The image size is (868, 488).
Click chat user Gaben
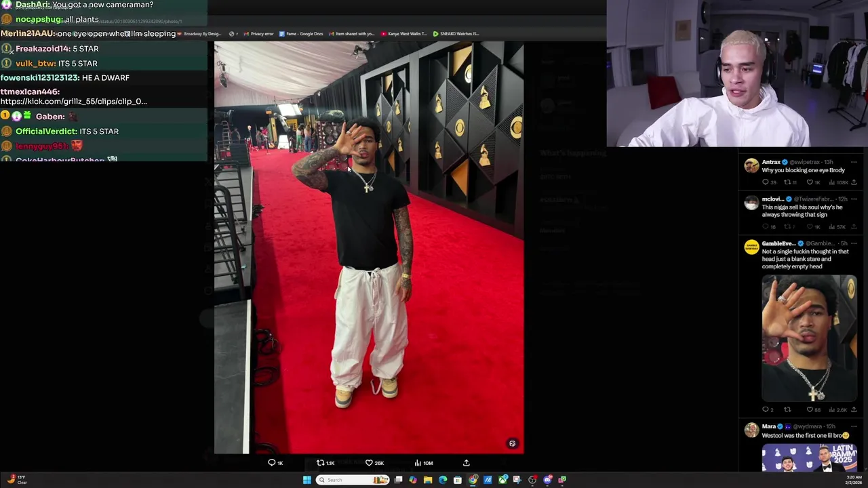click(x=50, y=117)
